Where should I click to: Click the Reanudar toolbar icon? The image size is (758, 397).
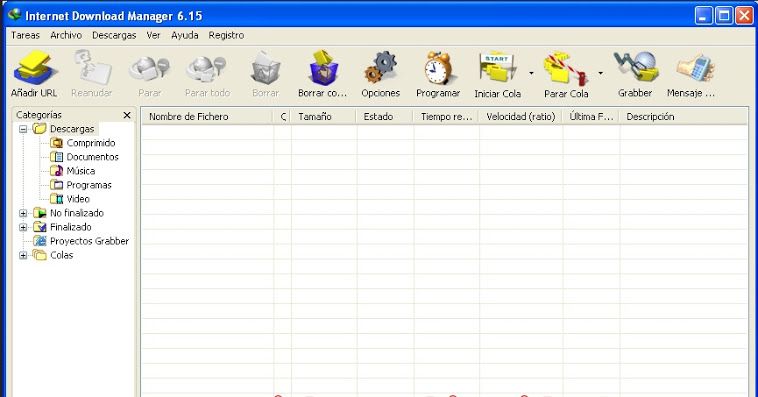click(x=92, y=67)
